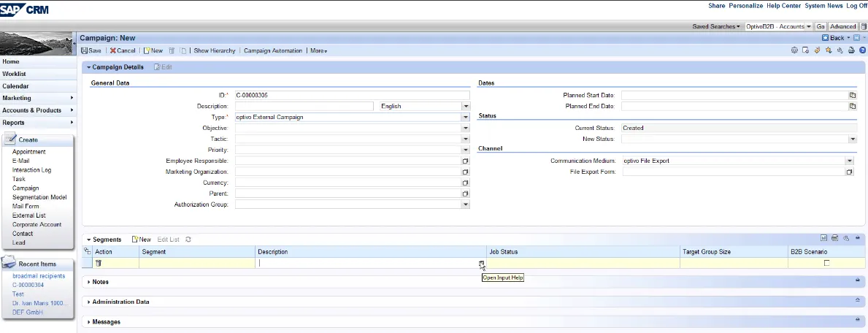Screen dimensions: 868x333
Task: Open the Objective dropdown
Action: coord(466,128)
